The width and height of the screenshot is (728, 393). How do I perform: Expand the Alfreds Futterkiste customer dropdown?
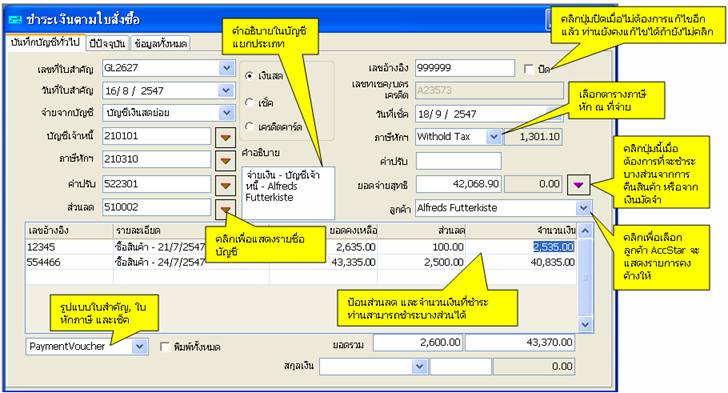[583, 208]
